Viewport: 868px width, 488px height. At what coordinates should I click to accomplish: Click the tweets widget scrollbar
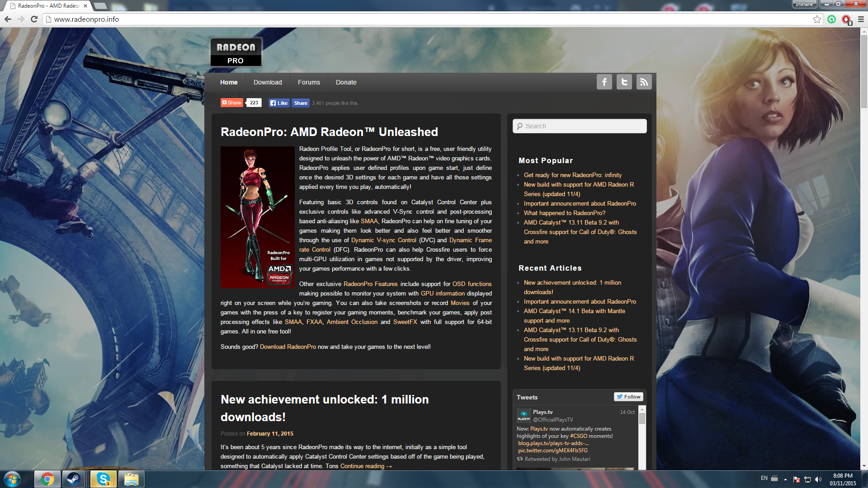point(642,419)
